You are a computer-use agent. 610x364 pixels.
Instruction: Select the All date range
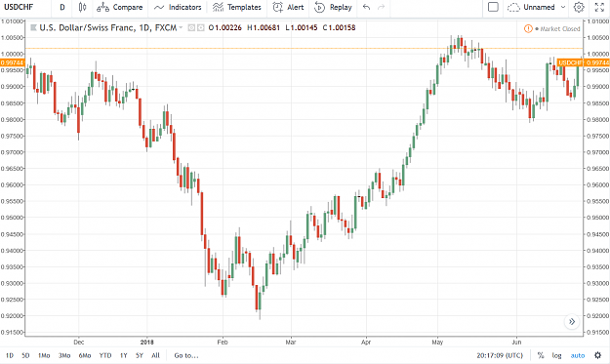[x=155, y=355]
